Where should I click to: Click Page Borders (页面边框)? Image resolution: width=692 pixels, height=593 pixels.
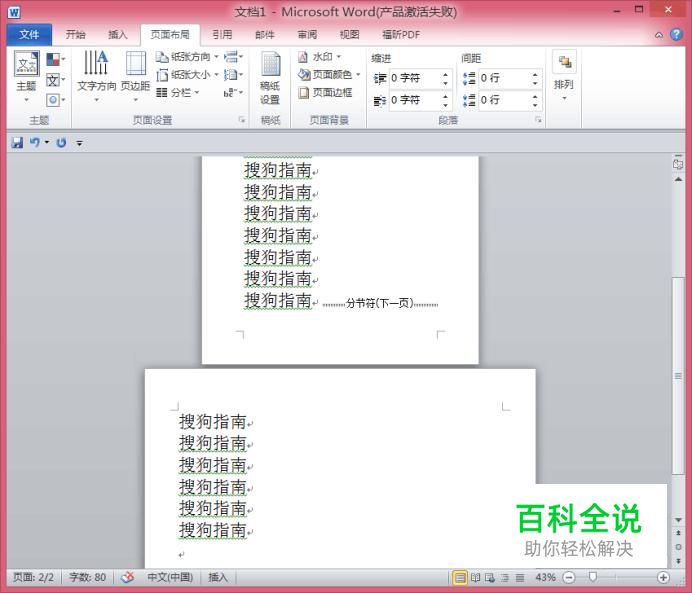click(x=325, y=93)
